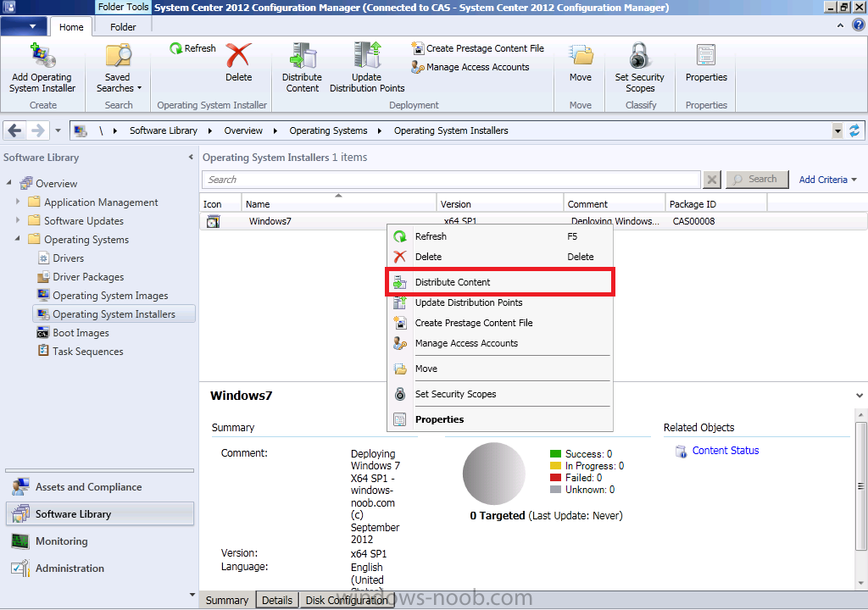The height and width of the screenshot is (610, 868).
Task: Click the ribbon Delete red X icon
Action: click(x=238, y=55)
